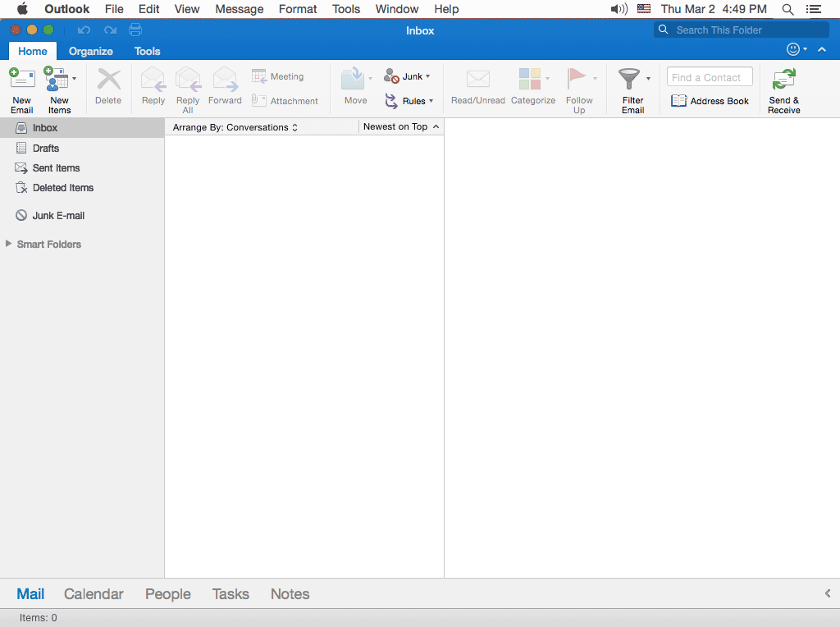840x627 pixels.
Task: Open the View menu
Action: (187, 9)
